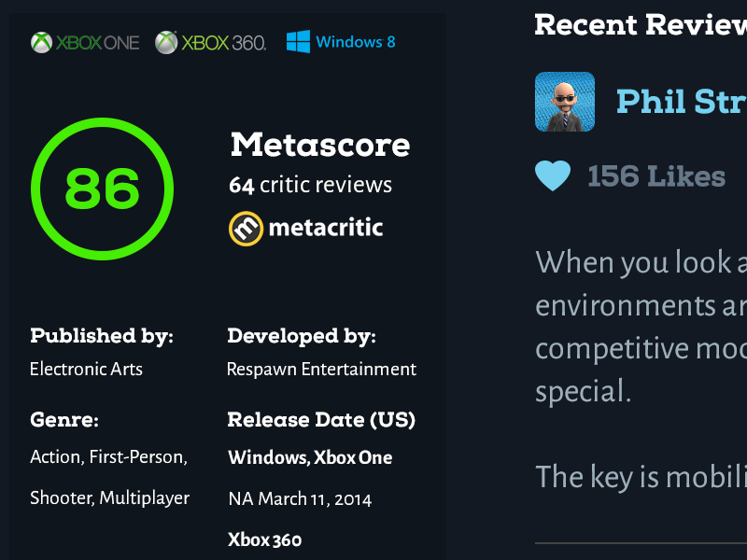
Task: Toggle the Likes counter on Phil's review
Action: pos(656,176)
